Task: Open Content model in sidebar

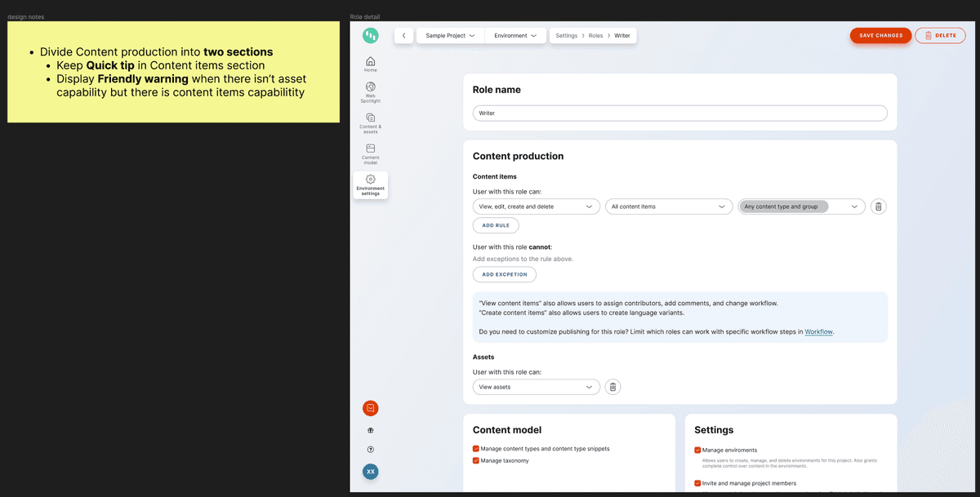Action: 371,153
